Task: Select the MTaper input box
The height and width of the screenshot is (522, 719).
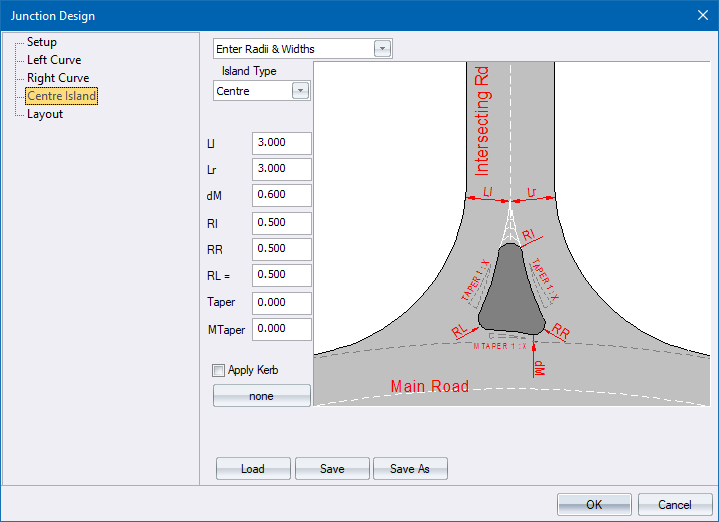Action: click(281, 329)
